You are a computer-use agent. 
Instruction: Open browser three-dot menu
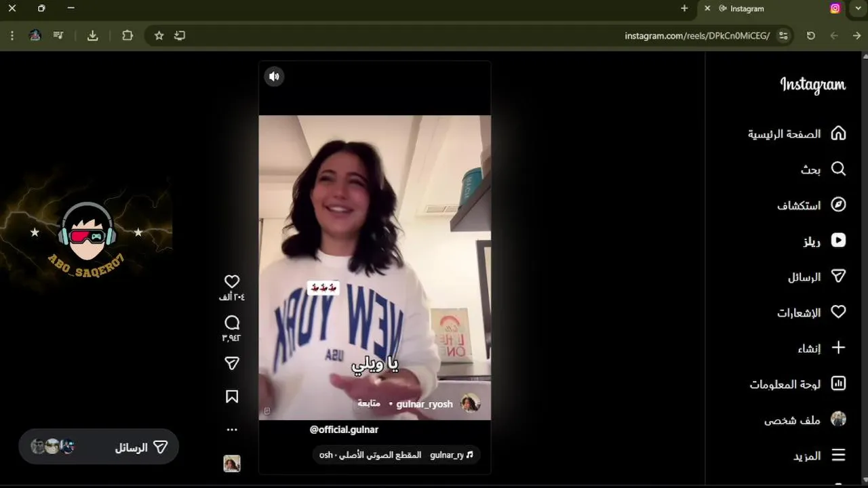pyautogui.click(x=12, y=36)
